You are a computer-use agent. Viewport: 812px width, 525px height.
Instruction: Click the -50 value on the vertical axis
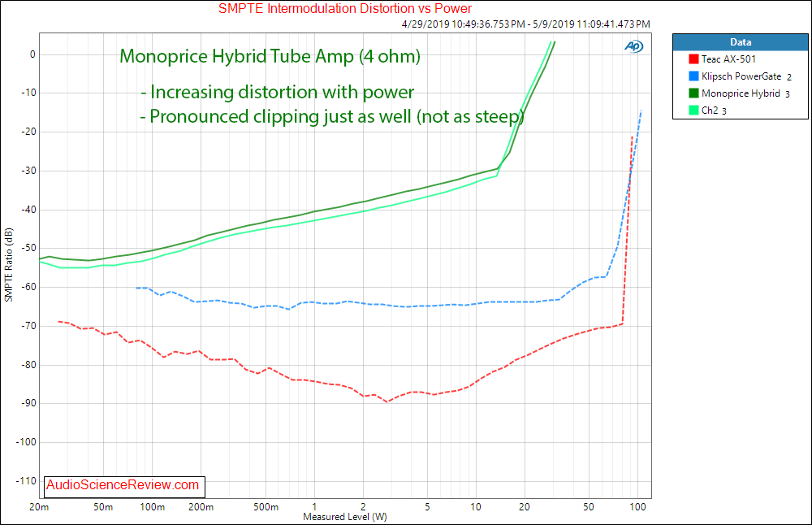(x=28, y=248)
